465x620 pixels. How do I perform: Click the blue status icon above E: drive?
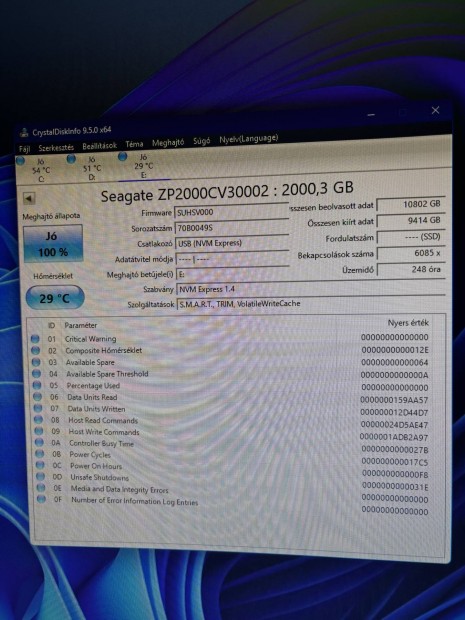point(123,157)
